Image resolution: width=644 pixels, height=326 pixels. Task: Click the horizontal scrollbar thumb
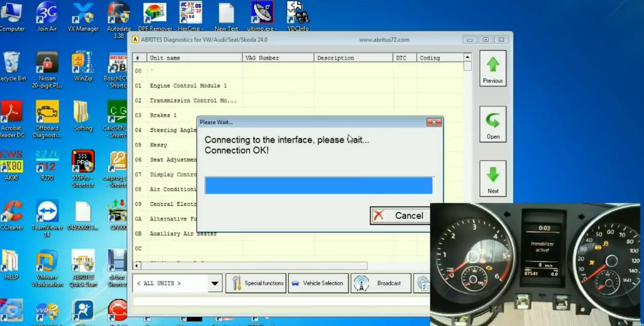254,266
